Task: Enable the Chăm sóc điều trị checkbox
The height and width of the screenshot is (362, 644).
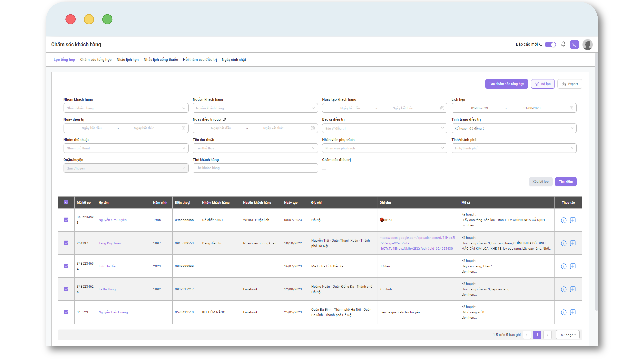Action: [x=324, y=168]
